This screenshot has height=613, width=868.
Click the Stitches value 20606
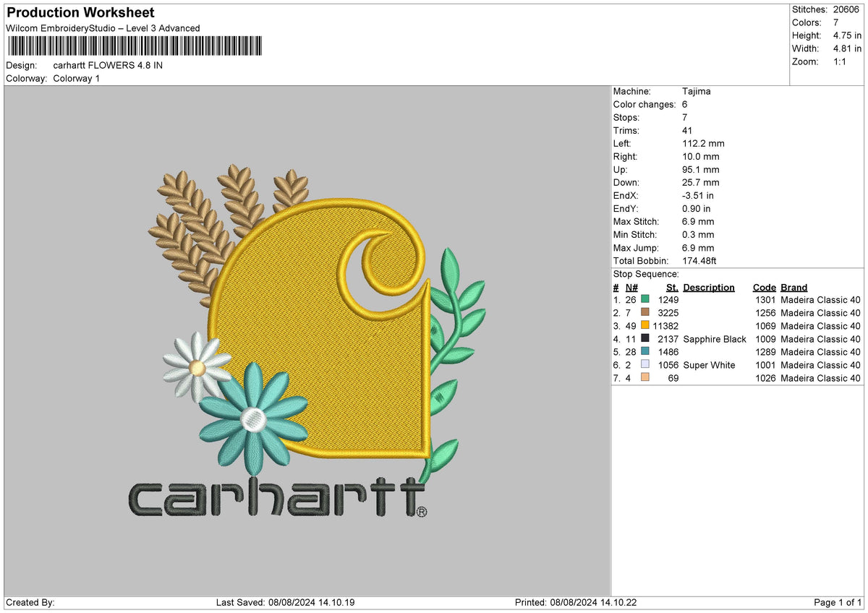click(848, 9)
